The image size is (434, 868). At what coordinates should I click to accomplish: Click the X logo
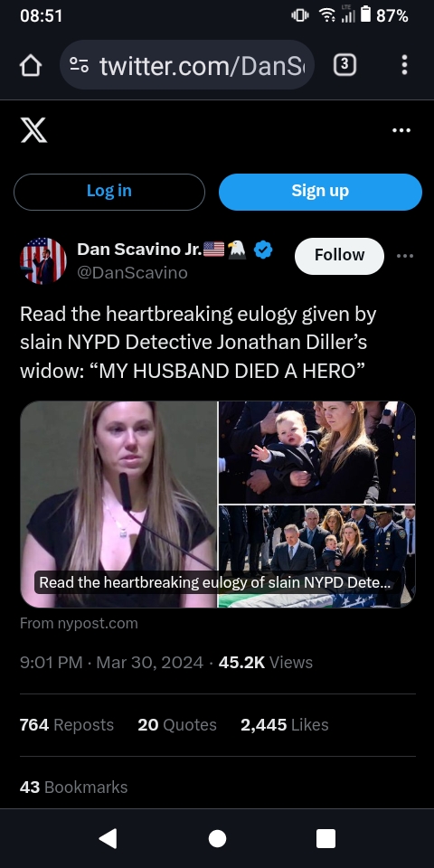[x=33, y=130]
